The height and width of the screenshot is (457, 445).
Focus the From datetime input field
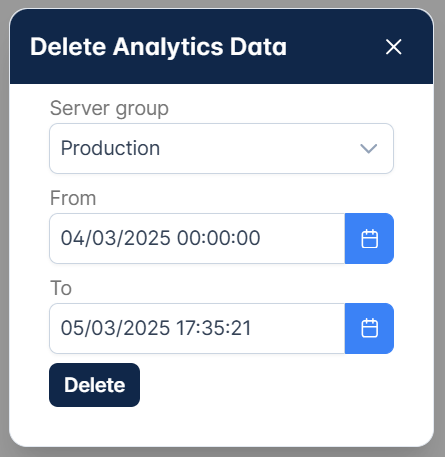[x=197, y=238]
